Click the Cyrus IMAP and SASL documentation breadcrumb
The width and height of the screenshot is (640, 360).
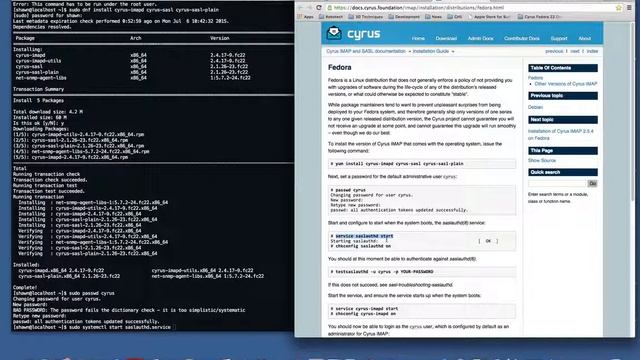366,51
